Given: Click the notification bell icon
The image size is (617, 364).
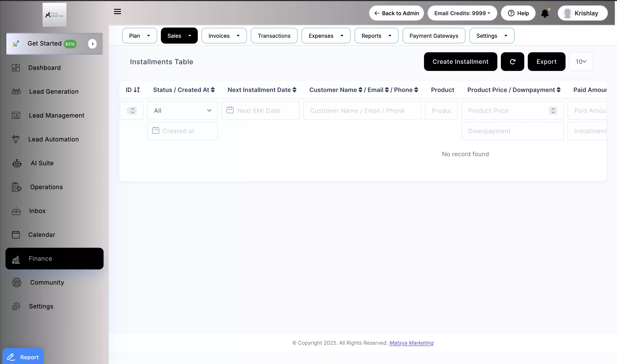Looking at the screenshot, I should point(545,13).
